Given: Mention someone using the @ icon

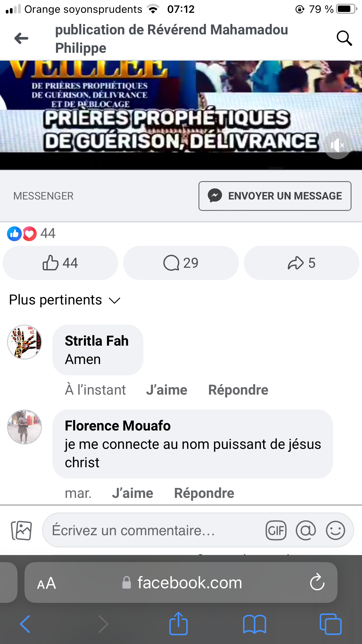Looking at the screenshot, I should click(x=306, y=530).
